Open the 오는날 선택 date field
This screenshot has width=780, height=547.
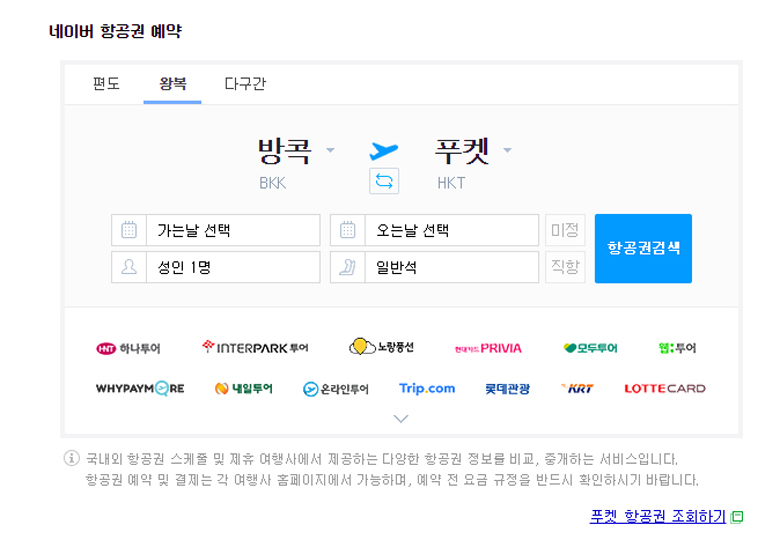(x=434, y=230)
